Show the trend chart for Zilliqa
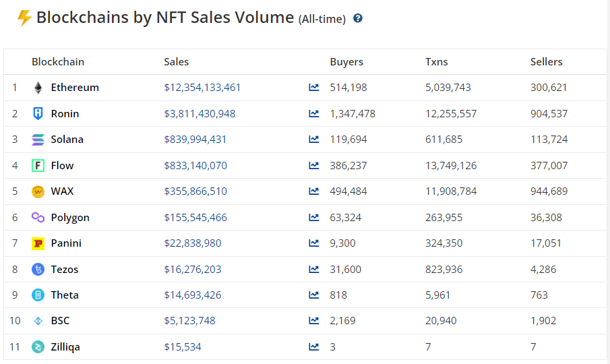The height and width of the screenshot is (364, 610). (314, 347)
